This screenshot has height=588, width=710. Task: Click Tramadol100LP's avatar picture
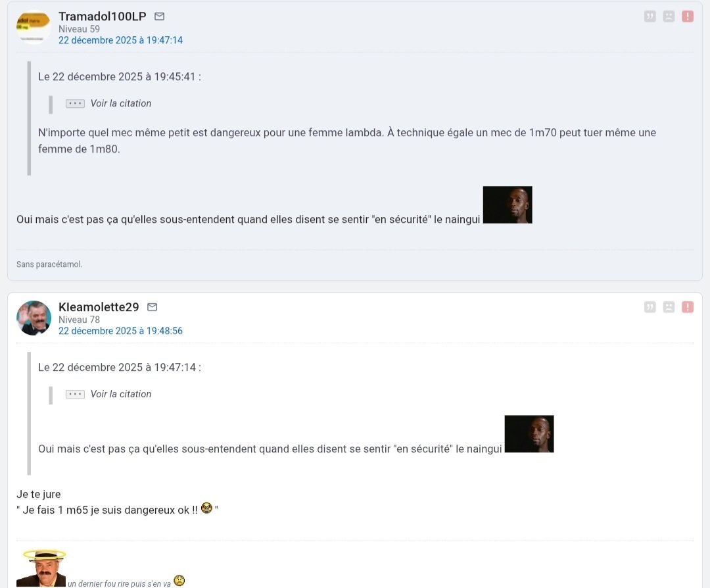point(34,27)
